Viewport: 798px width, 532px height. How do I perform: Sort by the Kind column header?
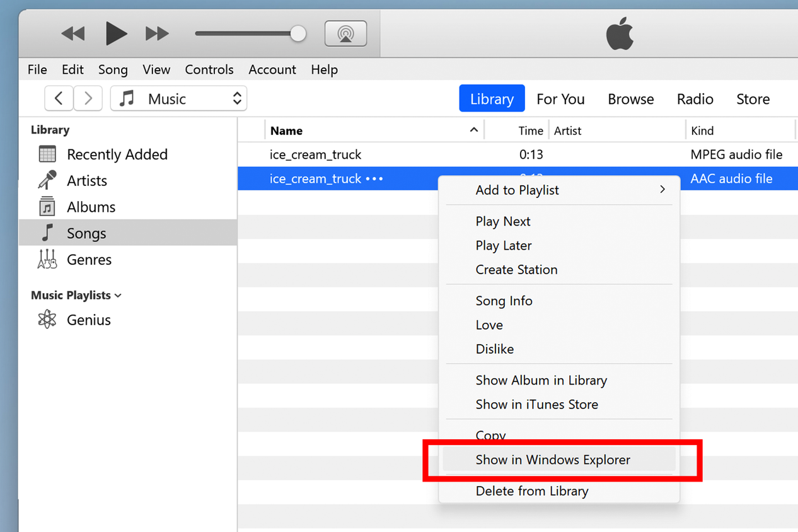coord(702,130)
